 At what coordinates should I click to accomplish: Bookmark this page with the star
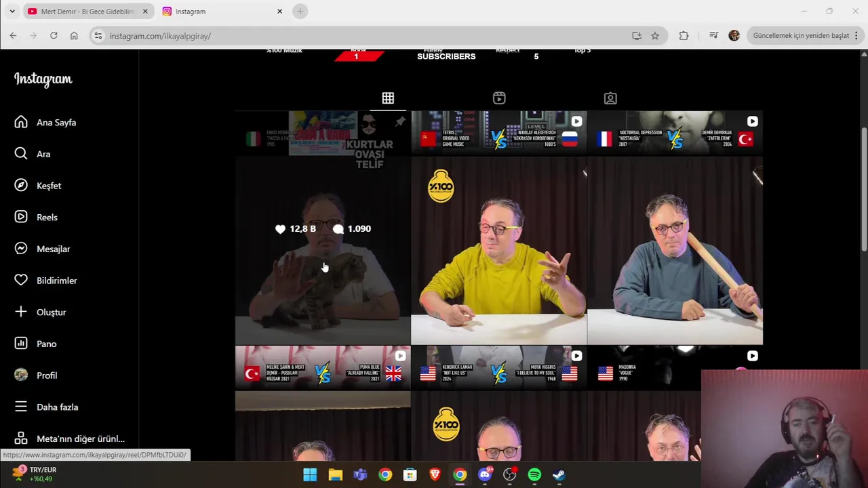click(x=655, y=36)
